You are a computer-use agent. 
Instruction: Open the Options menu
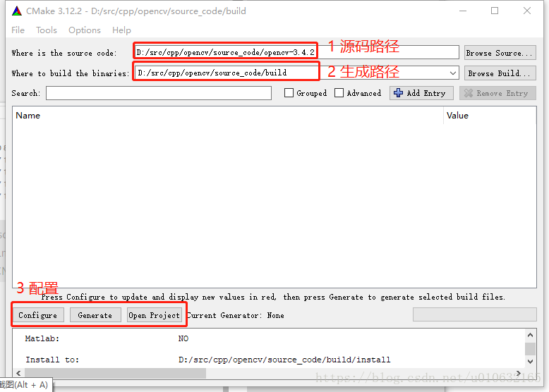85,30
